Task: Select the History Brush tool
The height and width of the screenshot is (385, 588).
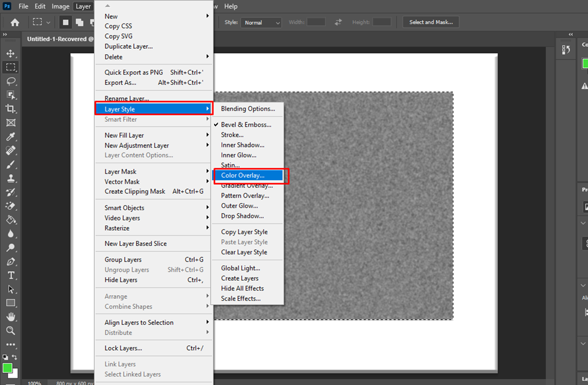Action: coord(10,192)
